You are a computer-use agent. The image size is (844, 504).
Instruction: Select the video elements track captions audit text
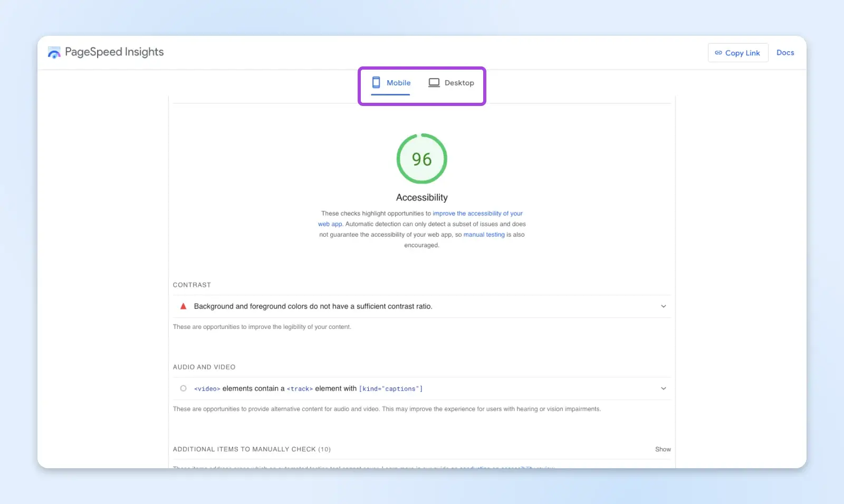tap(309, 389)
